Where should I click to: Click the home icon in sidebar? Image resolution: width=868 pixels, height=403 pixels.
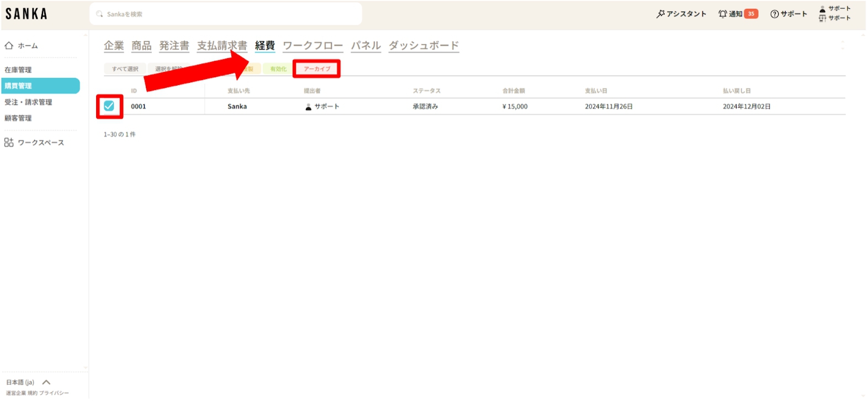[9, 46]
